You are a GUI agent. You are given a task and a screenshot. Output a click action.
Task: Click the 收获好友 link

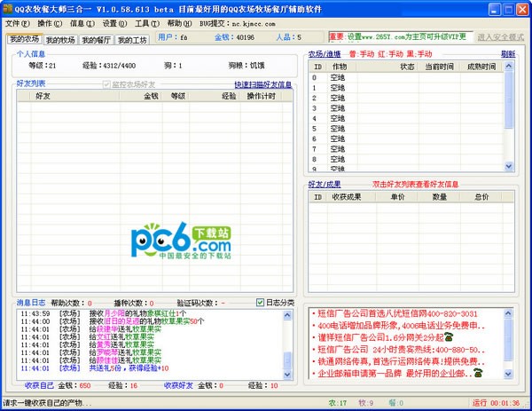pyautogui.click(x=178, y=385)
